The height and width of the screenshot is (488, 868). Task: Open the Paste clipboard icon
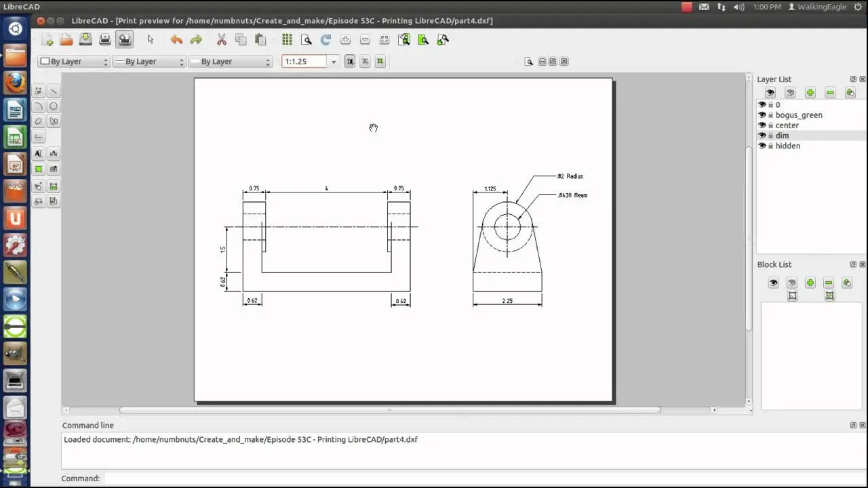(x=260, y=39)
